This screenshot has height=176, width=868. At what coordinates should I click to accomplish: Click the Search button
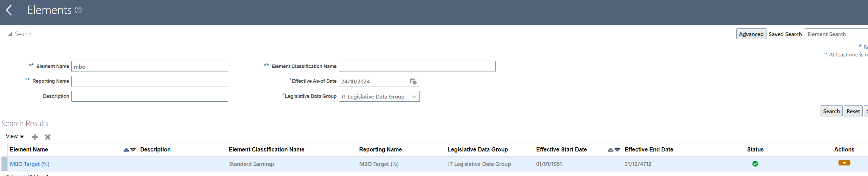coord(831,111)
